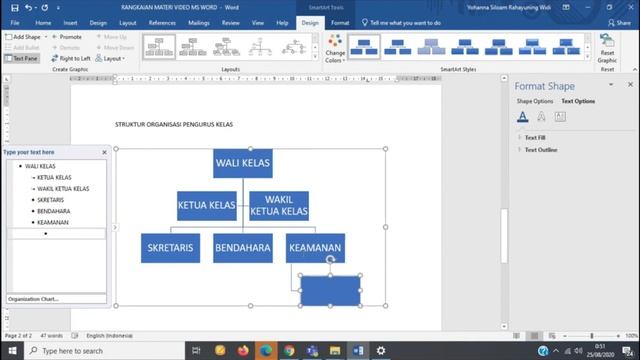This screenshot has width=640, height=360.
Task: Select the third lighter SmartArt style thumbnail
Action: coord(431,47)
